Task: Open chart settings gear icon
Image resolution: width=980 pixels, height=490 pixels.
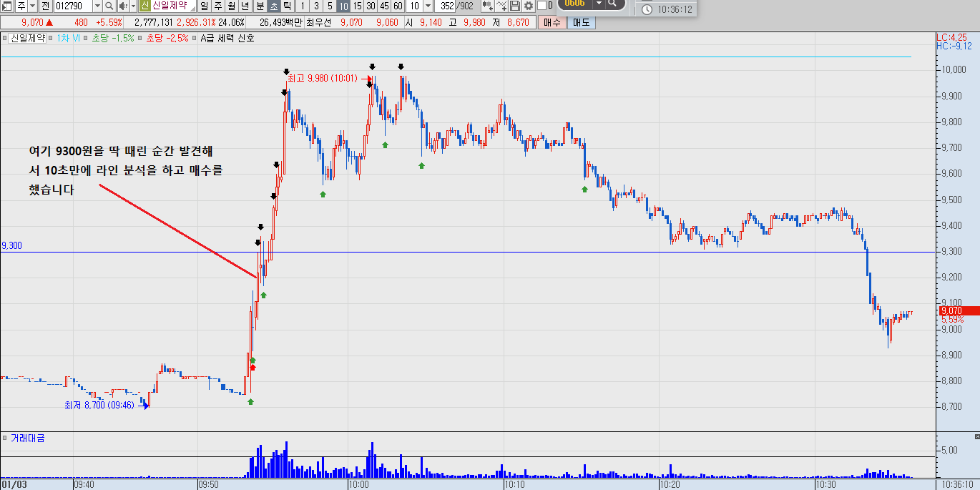Action: (529, 6)
